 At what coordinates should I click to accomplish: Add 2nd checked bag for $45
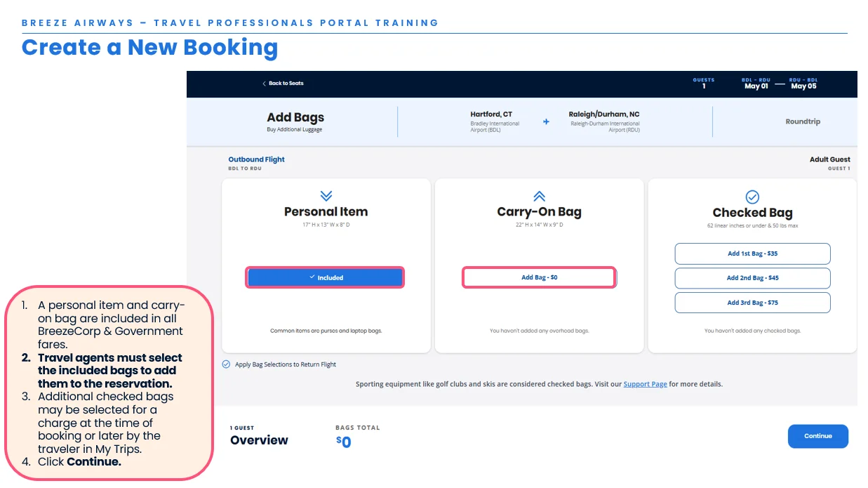point(752,278)
